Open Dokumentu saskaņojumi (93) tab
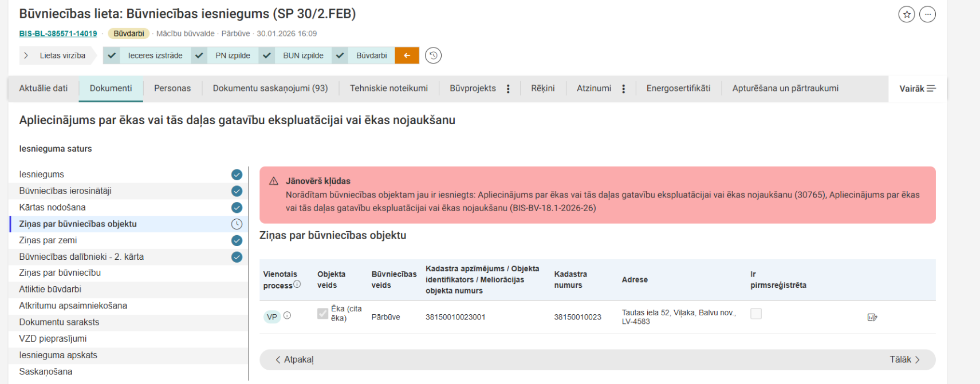The width and height of the screenshot is (980, 384). point(270,88)
